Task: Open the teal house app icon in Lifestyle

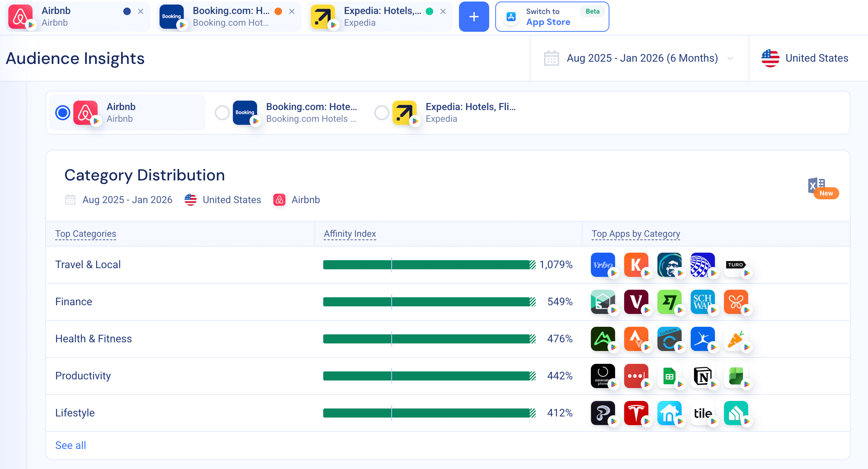Action: click(736, 413)
